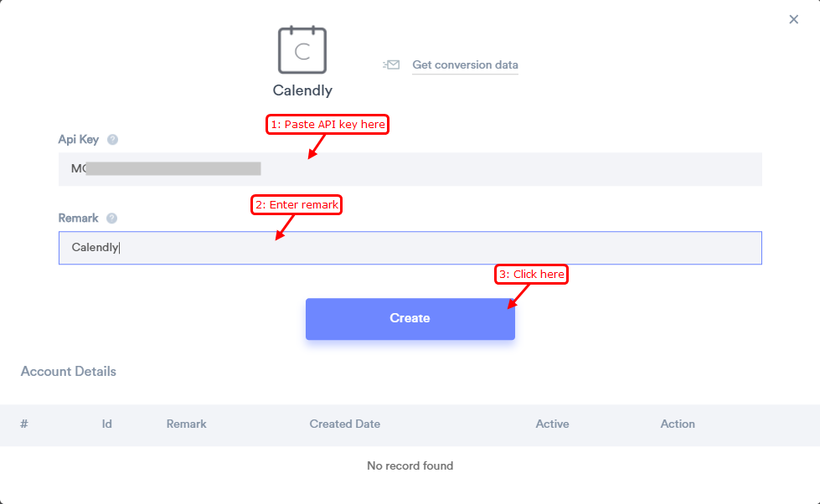
Task: Click the Remark field label above the input
Action: [x=78, y=218]
